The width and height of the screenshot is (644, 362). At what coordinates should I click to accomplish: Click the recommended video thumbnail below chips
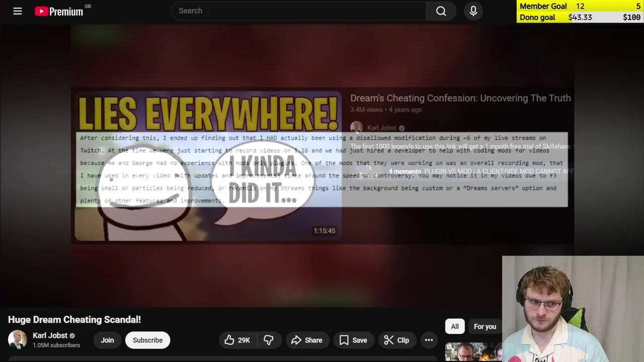point(473,352)
